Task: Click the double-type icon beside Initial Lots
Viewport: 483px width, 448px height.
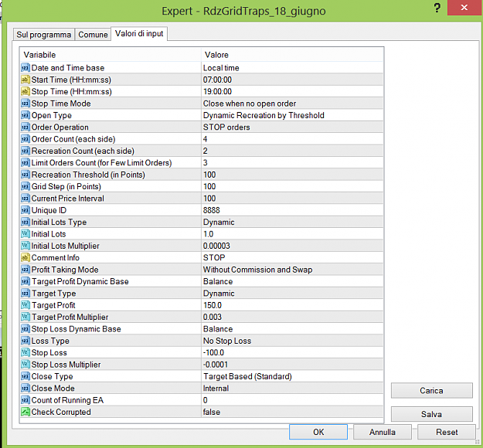Action: pyautogui.click(x=26, y=234)
